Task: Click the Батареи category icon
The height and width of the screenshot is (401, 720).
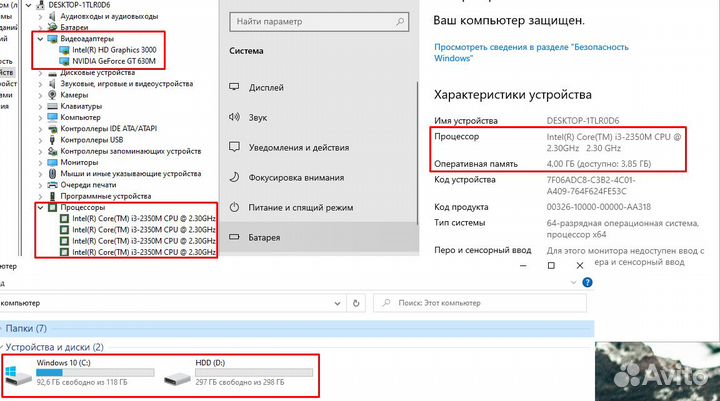Action: point(52,27)
